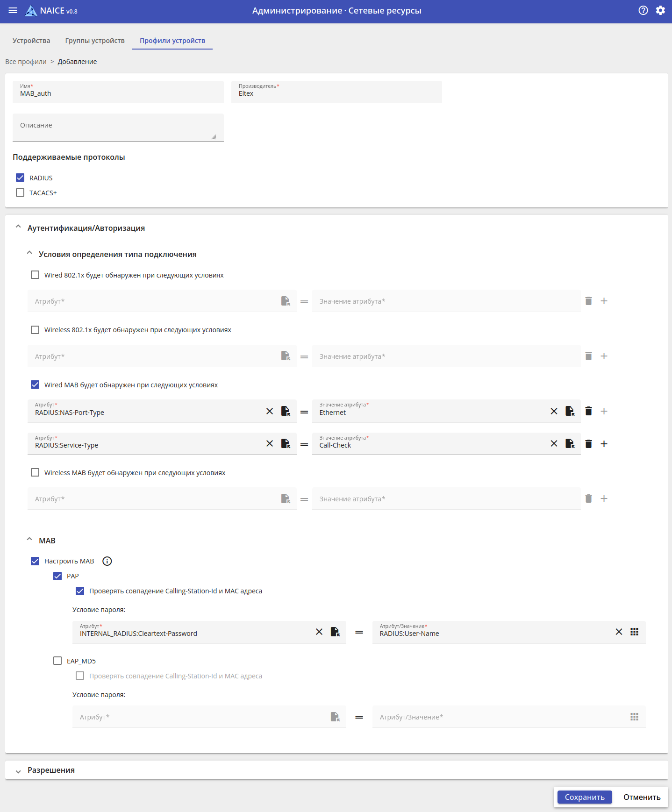Image resolution: width=672 pixels, height=812 pixels.
Task: Delete the RADIUS:Service-Type condition row
Action: [588, 444]
